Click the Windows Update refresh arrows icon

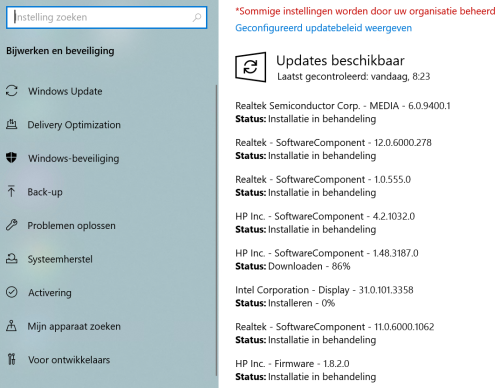pyautogui.click(x=12, y=91)
